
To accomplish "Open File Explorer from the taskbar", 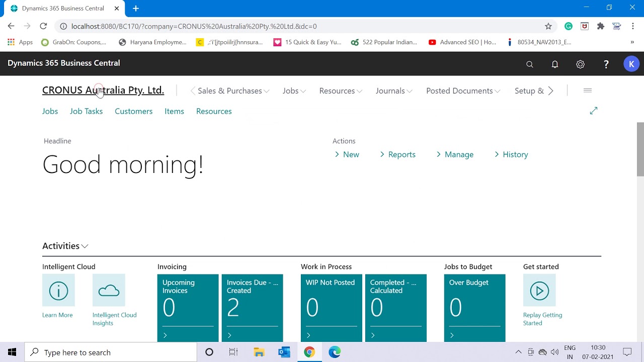I will click(x=259, y=352).
